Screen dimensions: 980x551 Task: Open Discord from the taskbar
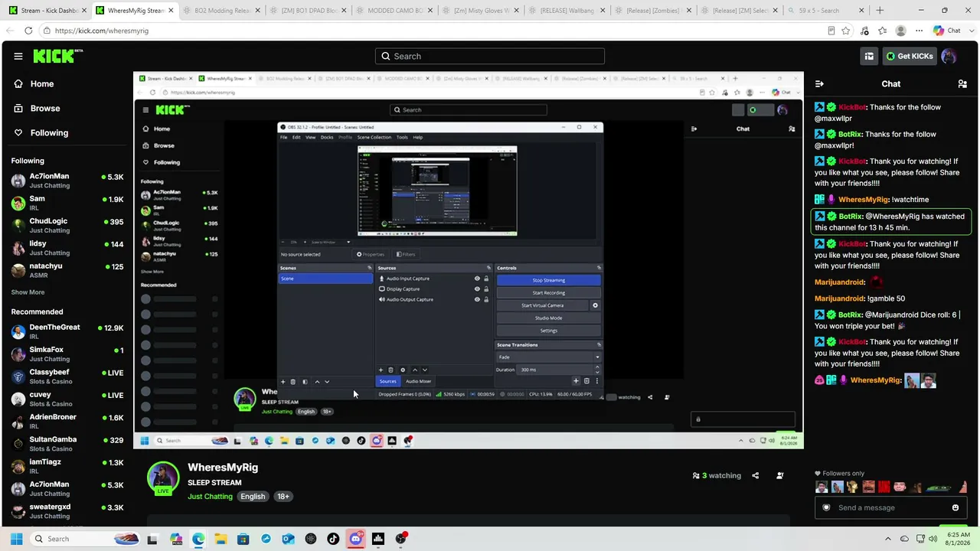[355, 539]
